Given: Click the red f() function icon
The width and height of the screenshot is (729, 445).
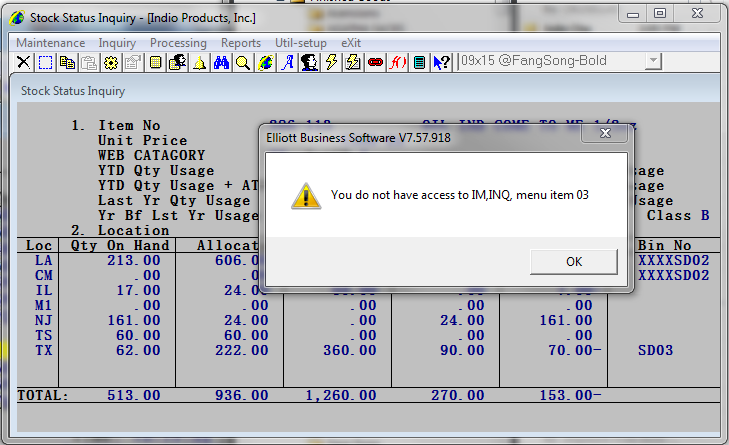Looking at the screenshot, I should tap(398, 62).
